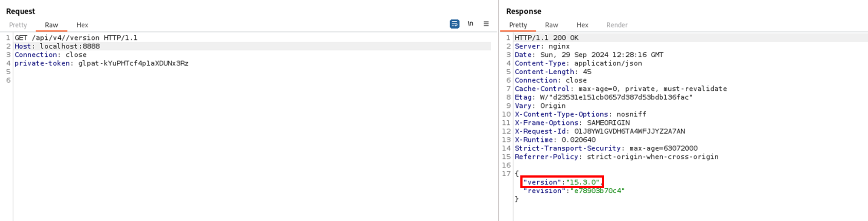The width and height of the screenshot is (868, 221).
Task: Click the Request panel title
Action: tap(20, 11)
